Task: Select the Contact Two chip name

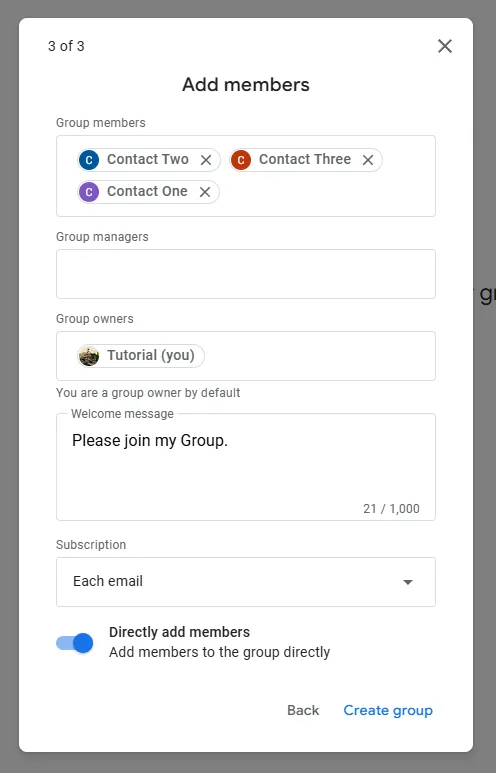Action: tap(148, 159)
